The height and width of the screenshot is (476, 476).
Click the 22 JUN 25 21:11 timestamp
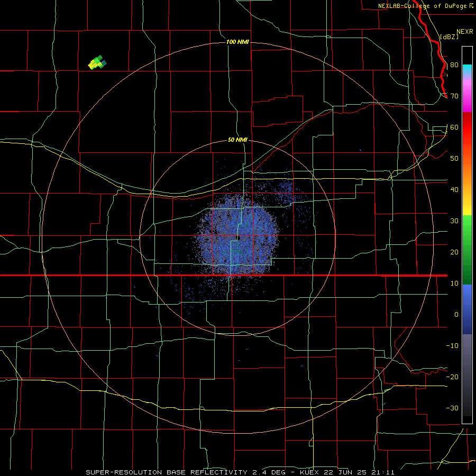tap(360, 472)
